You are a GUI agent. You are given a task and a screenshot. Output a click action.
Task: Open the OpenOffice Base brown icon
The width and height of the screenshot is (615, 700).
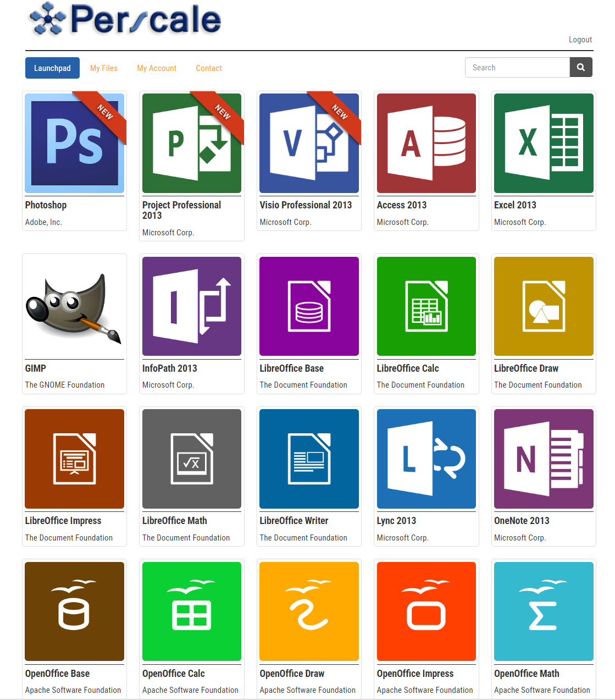75,611
